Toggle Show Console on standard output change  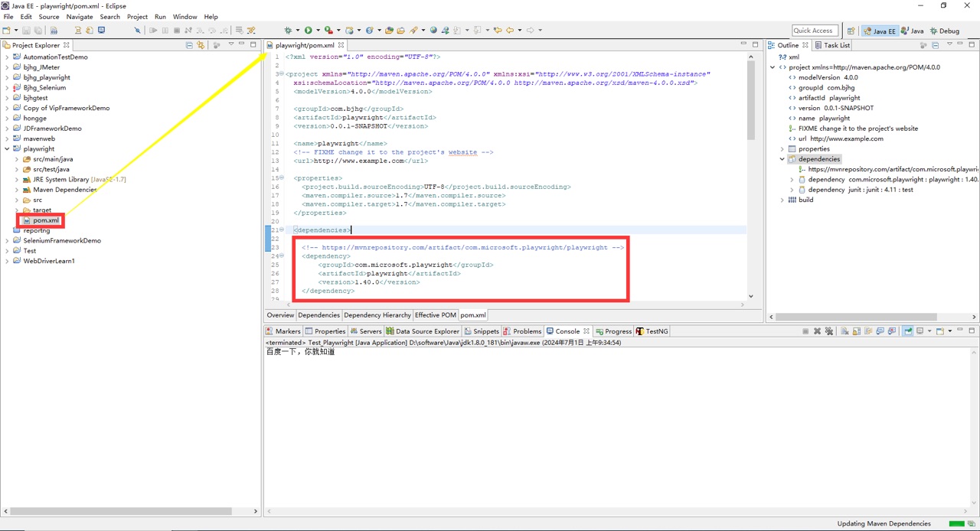point(880,331)
